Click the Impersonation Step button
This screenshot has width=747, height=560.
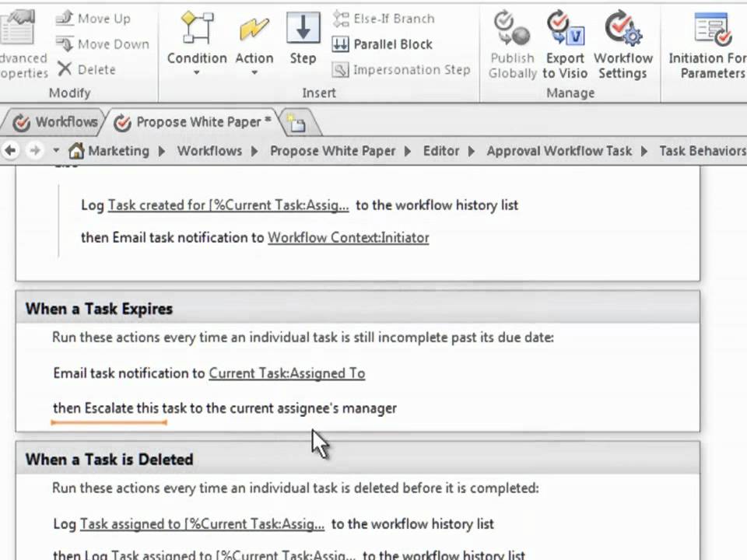[x=402, y=70]
